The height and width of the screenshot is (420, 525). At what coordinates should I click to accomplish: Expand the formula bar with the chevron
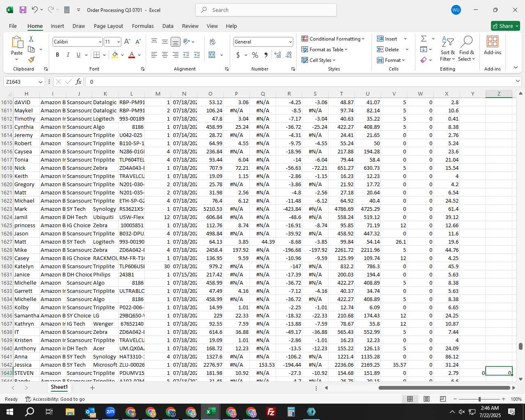pyautogui.click(x=518, y=82)
